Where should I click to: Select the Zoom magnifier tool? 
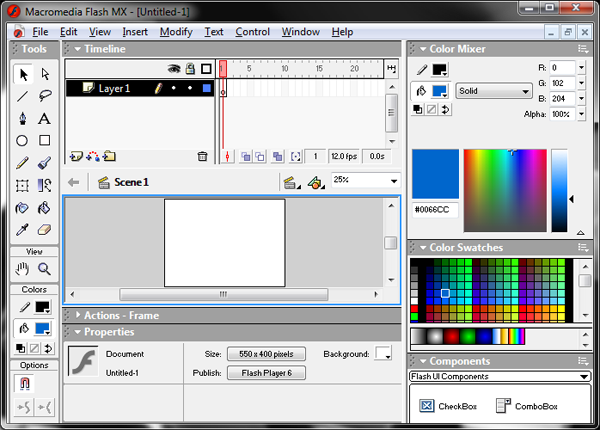tap(44, 269)
